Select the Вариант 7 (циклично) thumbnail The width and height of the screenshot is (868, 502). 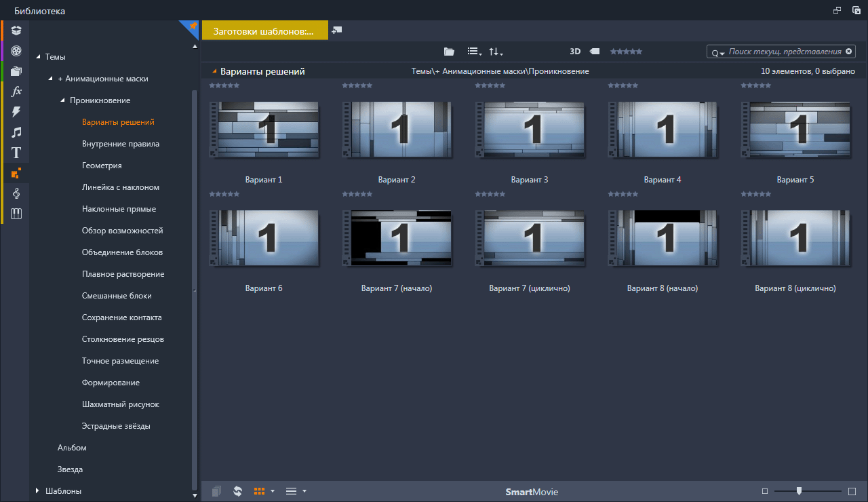point(530,238)
